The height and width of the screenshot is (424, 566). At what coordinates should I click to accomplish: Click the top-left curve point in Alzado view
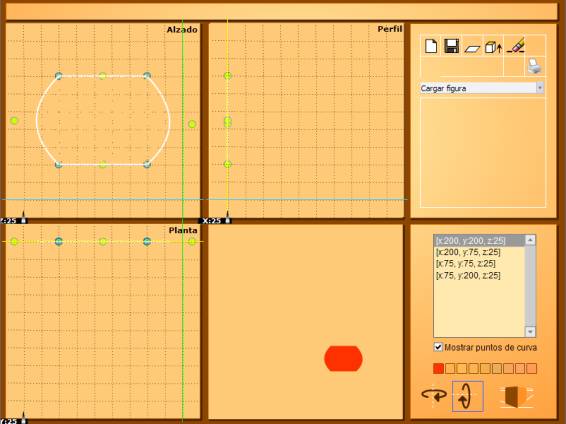[58, 76]
